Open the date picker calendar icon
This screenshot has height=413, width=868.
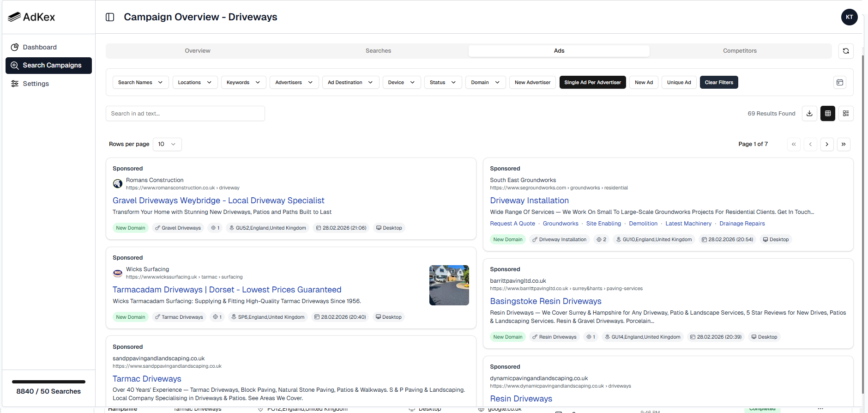[x=840, y=82]
